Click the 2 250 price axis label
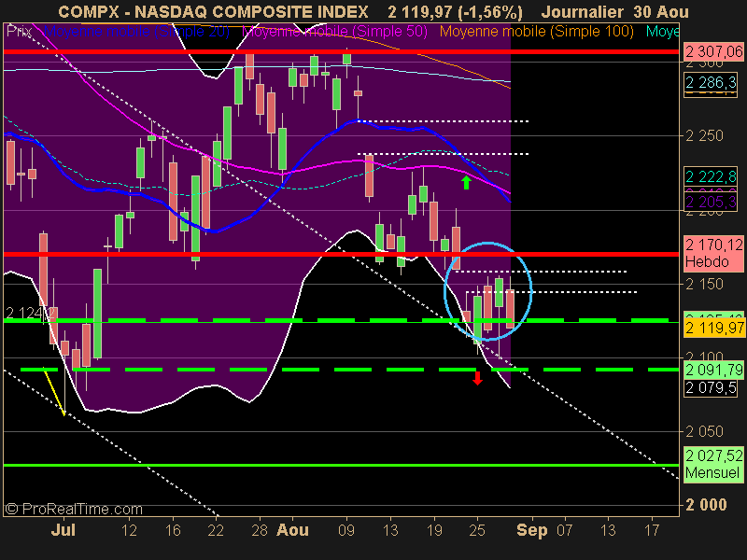This screenshot has height=560, width=747. tap(704, 135)
